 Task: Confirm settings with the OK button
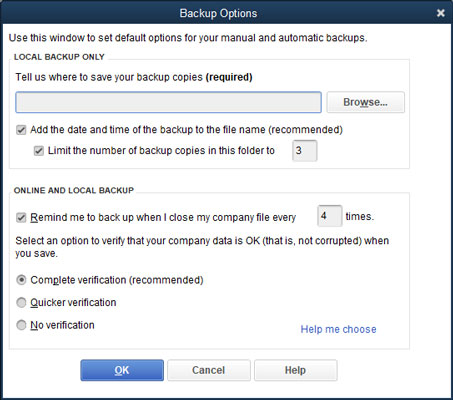pos(122,370)
